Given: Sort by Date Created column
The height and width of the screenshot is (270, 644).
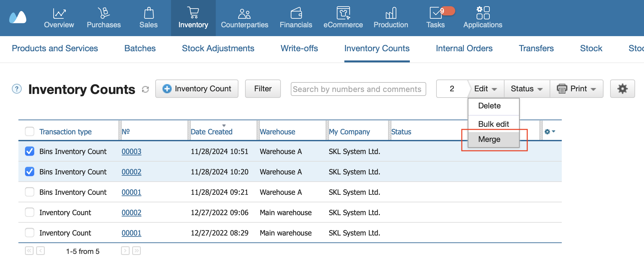Looking at the screenshot, I should [x=211, y=132].
